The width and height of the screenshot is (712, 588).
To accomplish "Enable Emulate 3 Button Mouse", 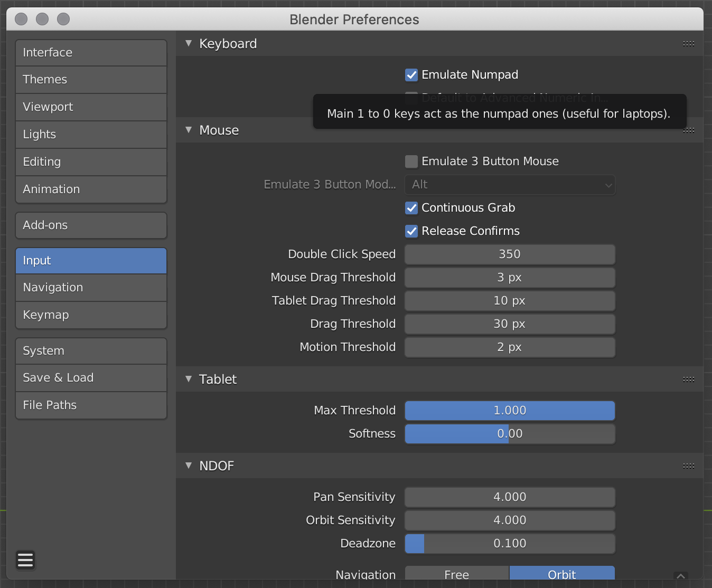I will pyautogui.click(x=411, y=162).
